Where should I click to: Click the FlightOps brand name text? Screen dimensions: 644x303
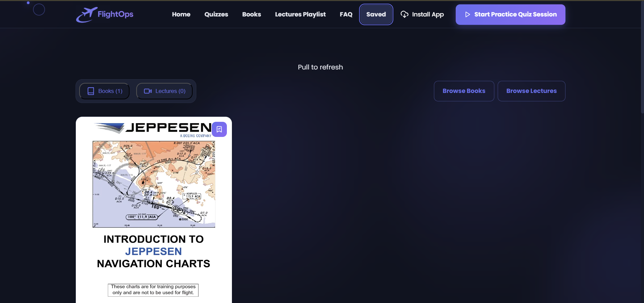[x=115, y=14]
